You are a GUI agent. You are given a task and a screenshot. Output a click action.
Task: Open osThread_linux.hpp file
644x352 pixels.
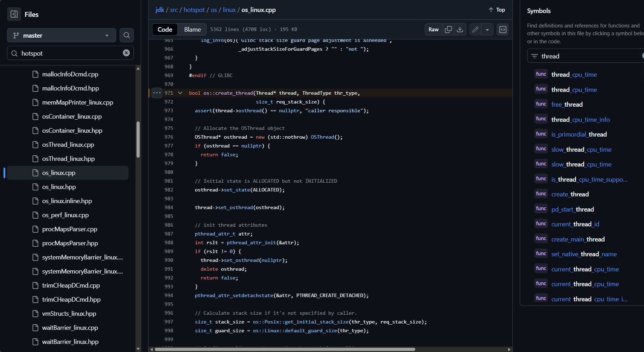point(68,159)
